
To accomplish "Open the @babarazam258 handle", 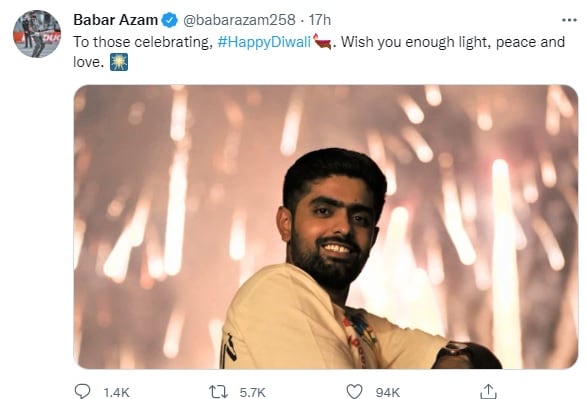I will (x=239, y=20).
